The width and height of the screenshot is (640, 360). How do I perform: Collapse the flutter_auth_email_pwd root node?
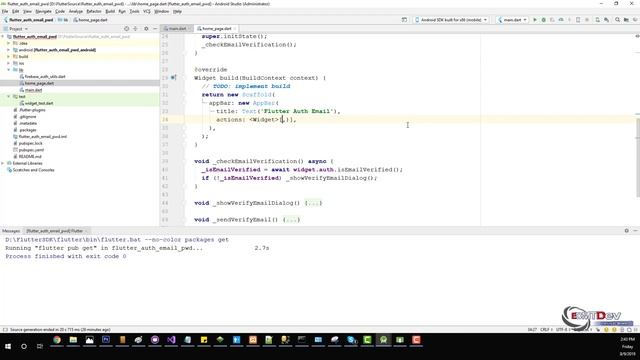coord(3,36)
